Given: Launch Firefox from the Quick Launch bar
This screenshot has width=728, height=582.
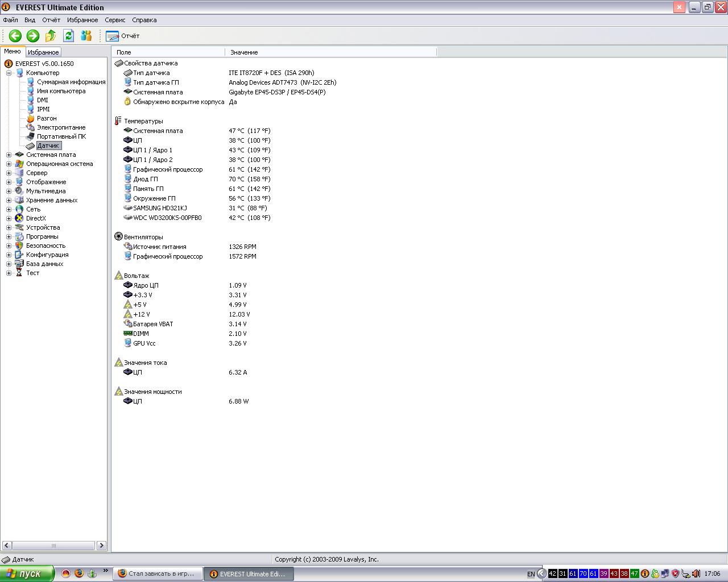Looking at the screenshot, I should (x=79, y=573).
